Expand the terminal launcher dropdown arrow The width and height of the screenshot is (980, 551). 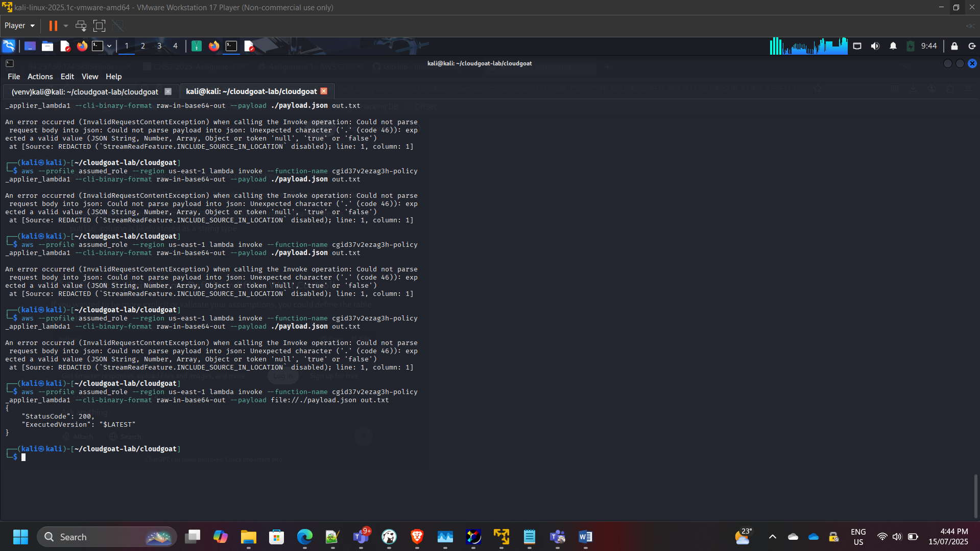109,46
